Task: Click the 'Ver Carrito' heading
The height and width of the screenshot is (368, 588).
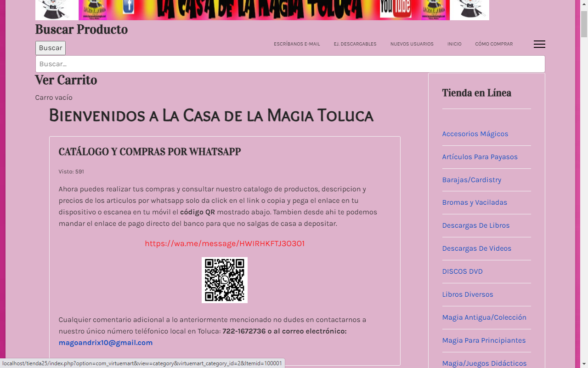Action: 66,80
